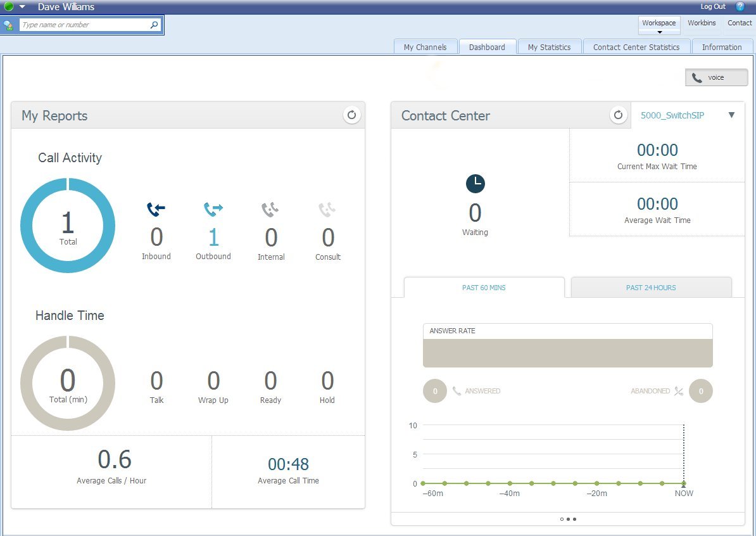The image size is (756, 536).
Task: Click the Team Communicator contact icon
Action: point(8,25)
